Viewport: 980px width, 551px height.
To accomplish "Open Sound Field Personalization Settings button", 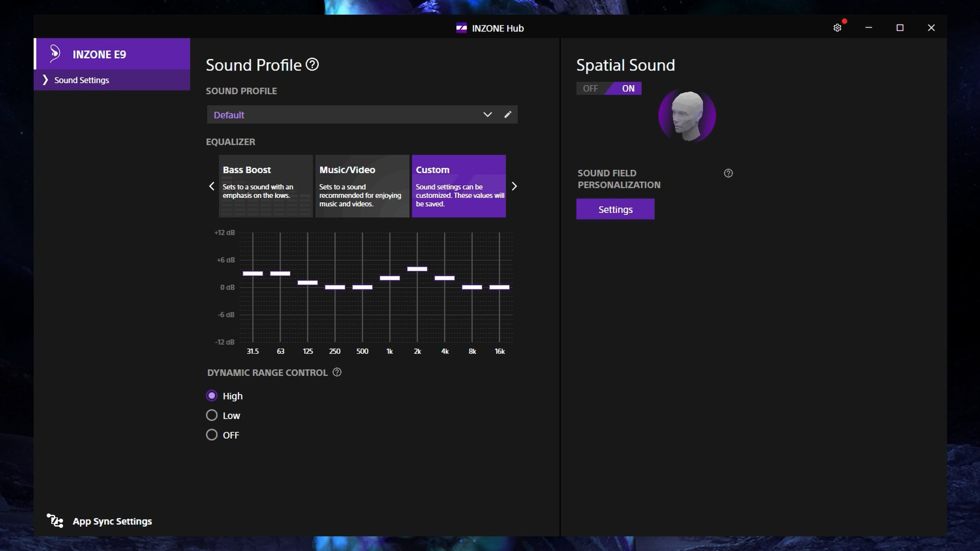I will tap(615, 209).
